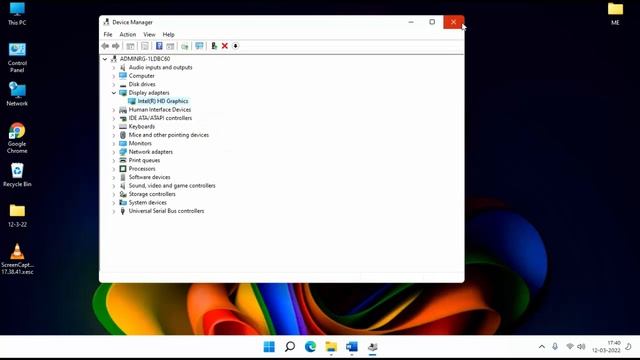Click the volume speaker tray icon
The height and width of the screenshot is (360, 640).
click(x=582, y=347)
